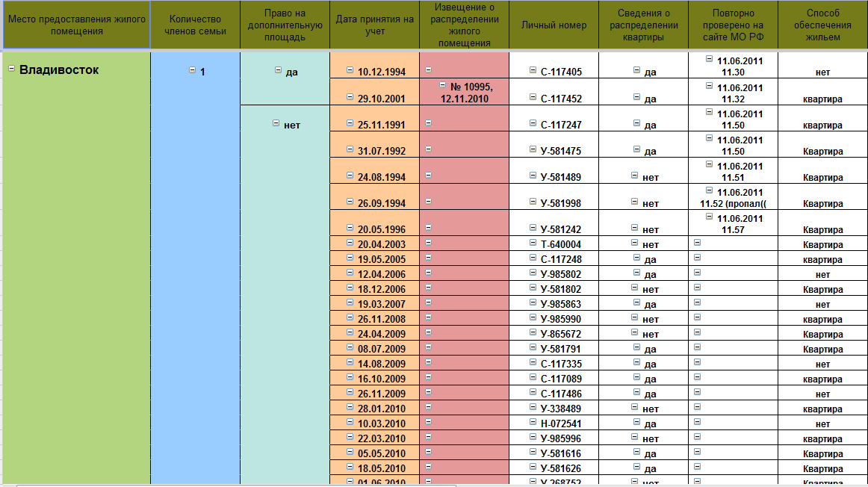
Task: Click 'Способ обеспечения жильем' column header
Action: 822,25
